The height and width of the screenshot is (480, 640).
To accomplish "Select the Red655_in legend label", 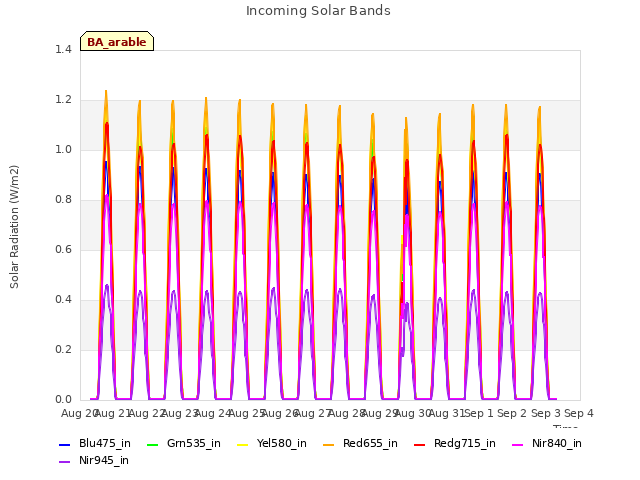I will [370, 444].
